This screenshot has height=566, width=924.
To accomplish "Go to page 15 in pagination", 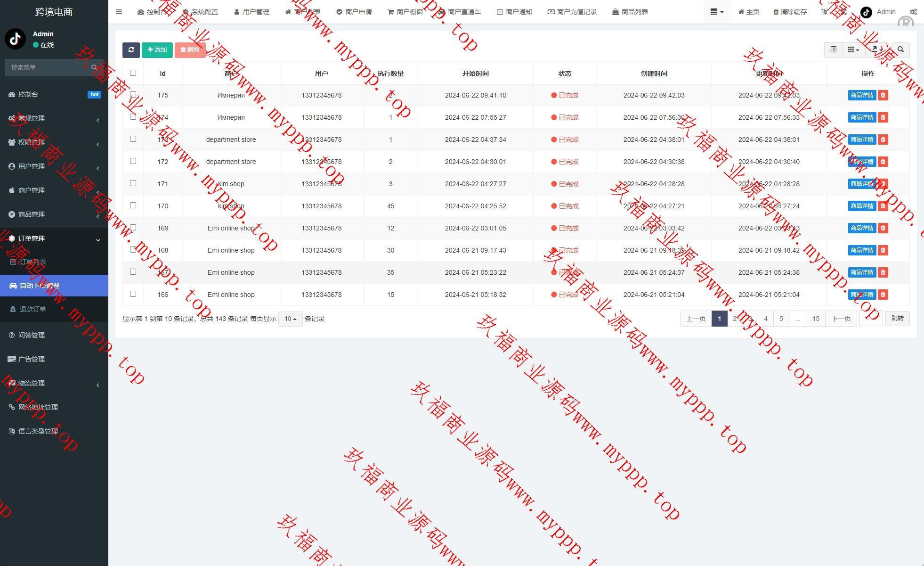I will (815, 319).
